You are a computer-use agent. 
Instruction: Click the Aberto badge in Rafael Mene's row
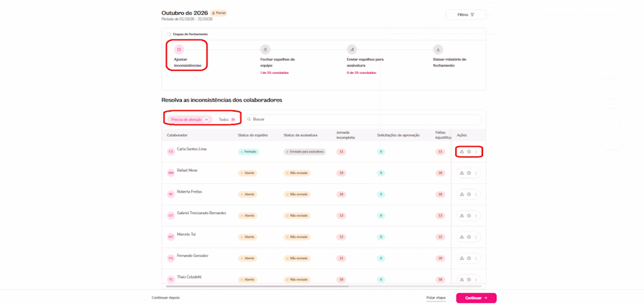tap(248, 173)
